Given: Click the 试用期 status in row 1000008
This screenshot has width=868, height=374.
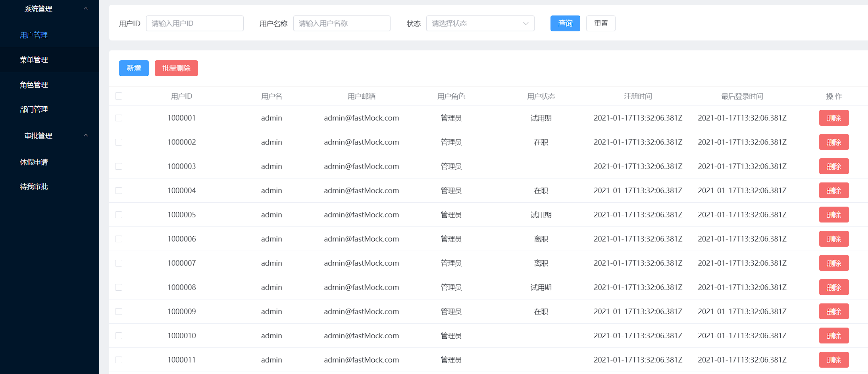Looking at the screenshot, I should pos(541,287).
